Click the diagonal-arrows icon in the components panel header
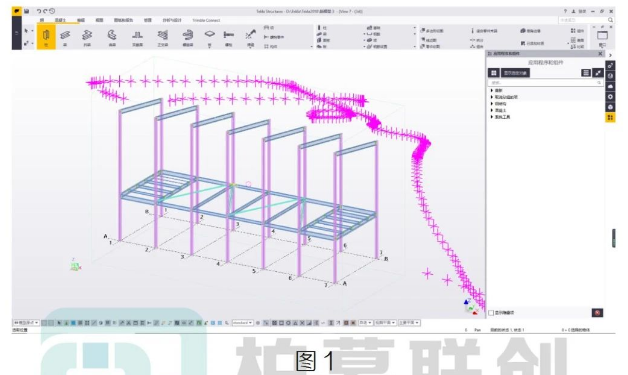The width and height of the screenshot is (628, 375). 598,73
